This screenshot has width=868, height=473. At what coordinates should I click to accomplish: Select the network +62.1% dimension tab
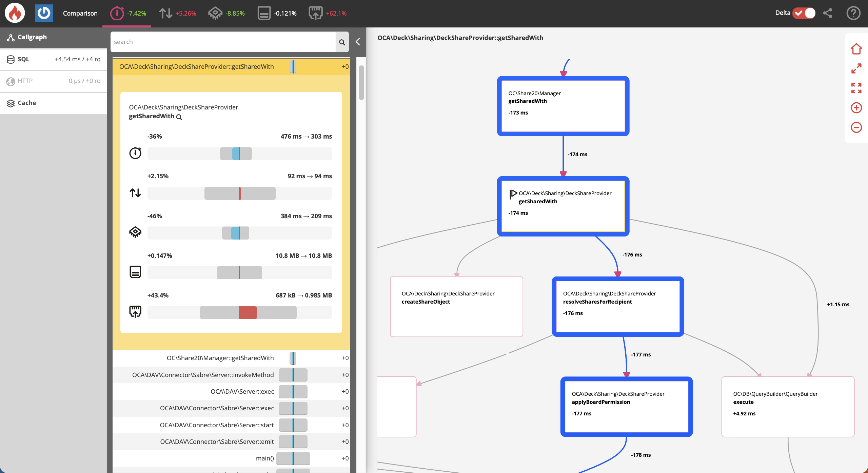[328, 13]
